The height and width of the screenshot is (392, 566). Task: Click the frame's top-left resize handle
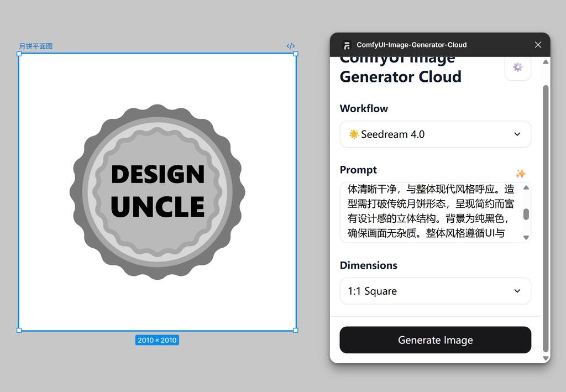pos(19,54)
